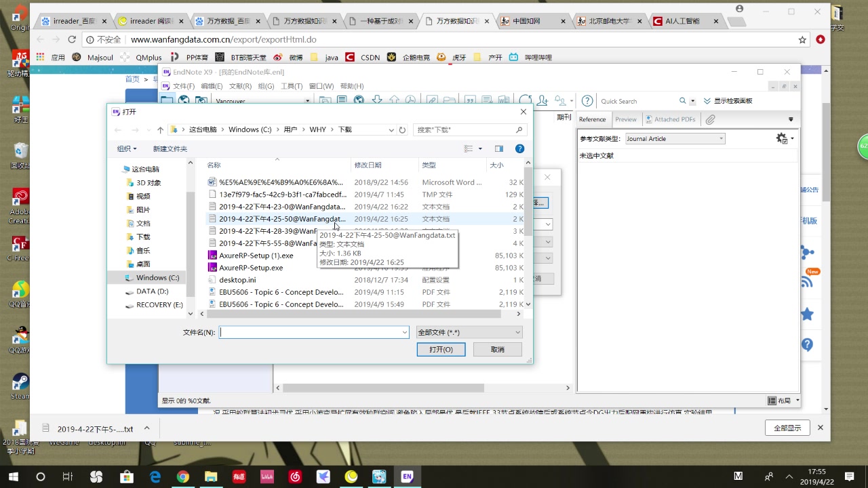The width and height of the screenshot is (868, 488).
Task: Select the 13e7f979-fac5 TMP file
Action: coord(282,195)
